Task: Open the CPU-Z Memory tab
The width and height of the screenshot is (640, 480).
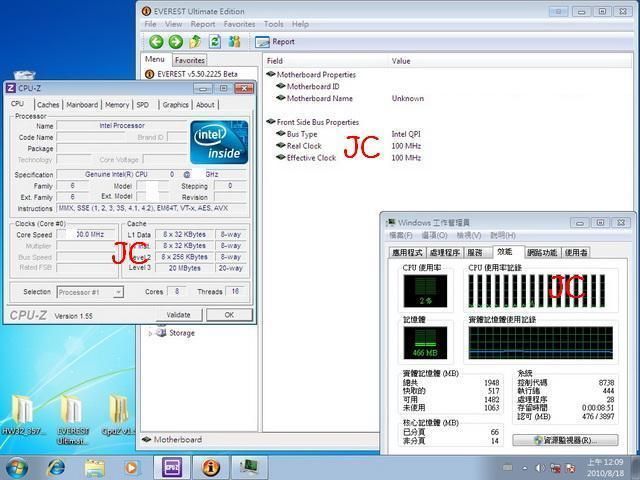Action: (117, 105)
